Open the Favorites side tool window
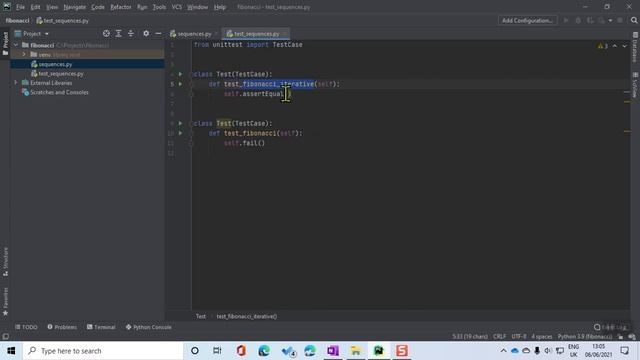The width and height of the screenshot is (640, 360). [5, 301]
